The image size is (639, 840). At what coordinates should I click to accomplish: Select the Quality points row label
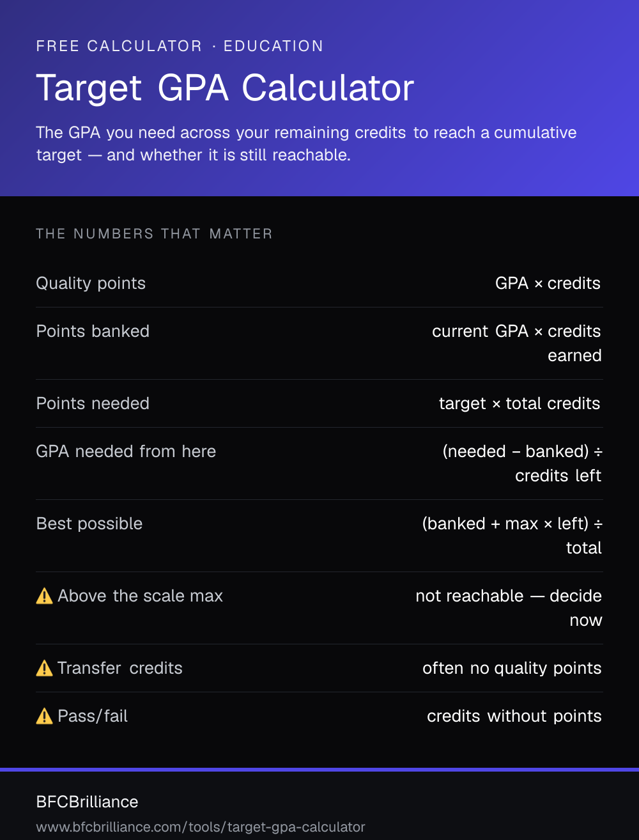pyautogui.click(x=91, y=283)
